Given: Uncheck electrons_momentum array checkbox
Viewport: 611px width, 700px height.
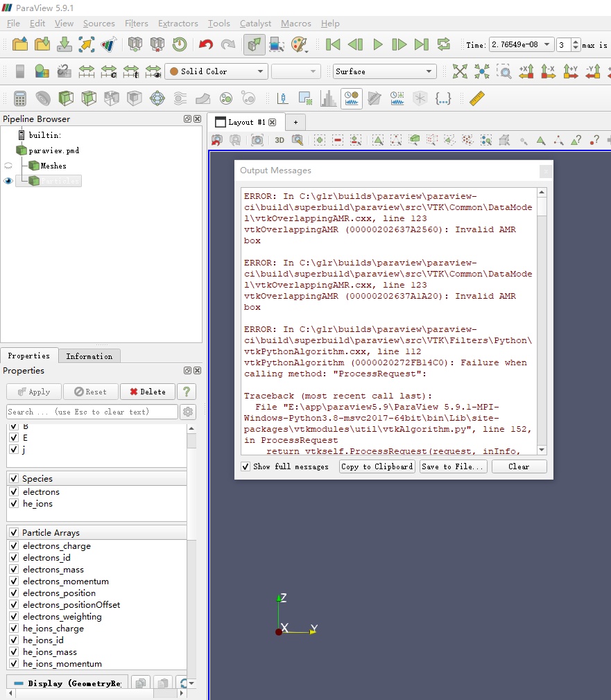Looking at the screenshot, I should click(14, 581).
